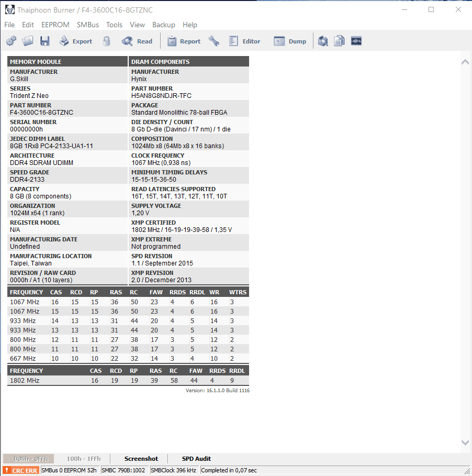Click the G.Skill manufacturer value
The width and height of the screenshot is (472, 476).
pyautogui.click(x=19, y=79)
